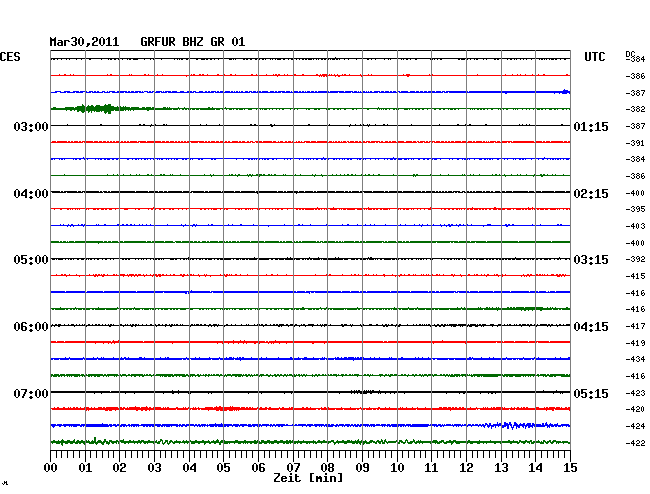Select x-axis minute label 05
The width and height of the screenshot is (650, 494).
[x=223, y=468]
